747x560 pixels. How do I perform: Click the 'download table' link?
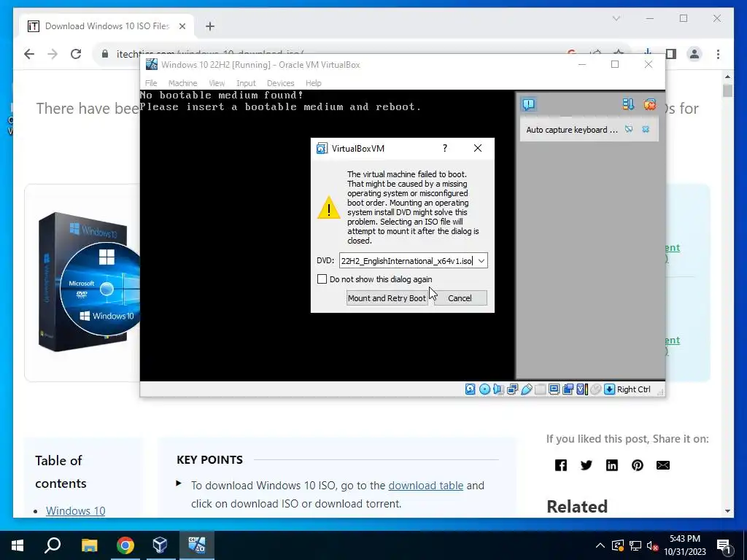(426, 485)
